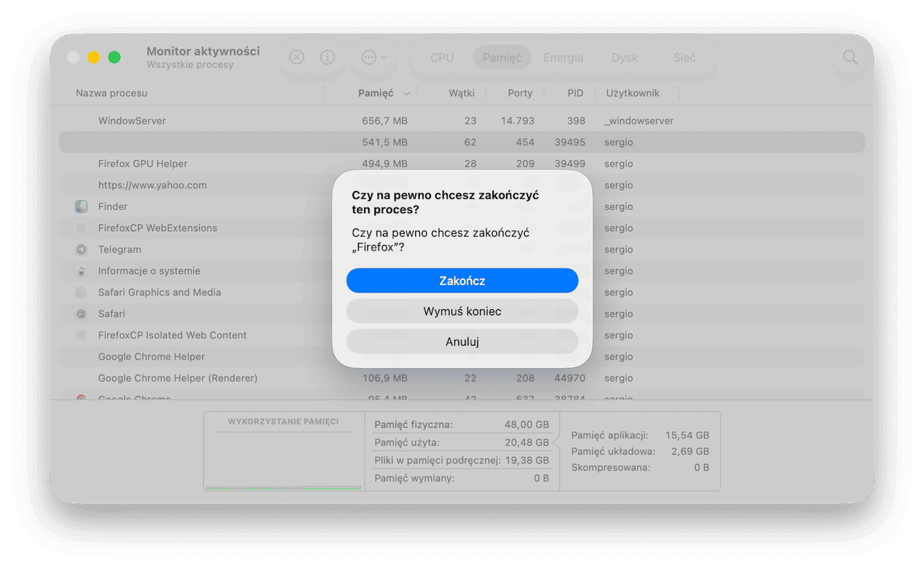Screen dimensions: 924x570
Task: Select the WindowServer process name
Action: [132, 121]
